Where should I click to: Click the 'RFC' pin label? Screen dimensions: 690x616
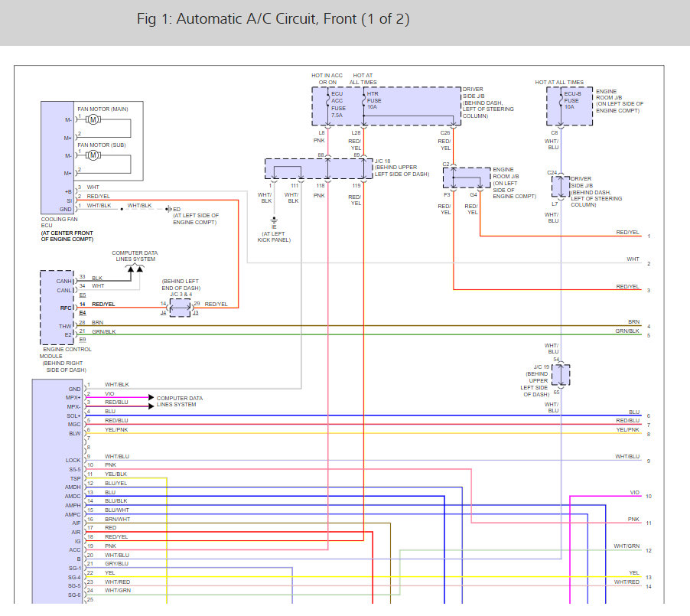66,308
